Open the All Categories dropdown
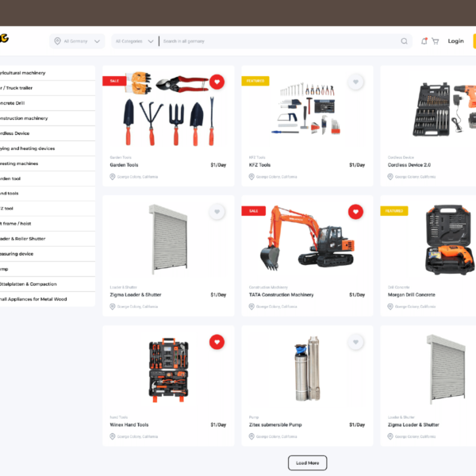This screenshot has height=476, width=476. (134, 41)
